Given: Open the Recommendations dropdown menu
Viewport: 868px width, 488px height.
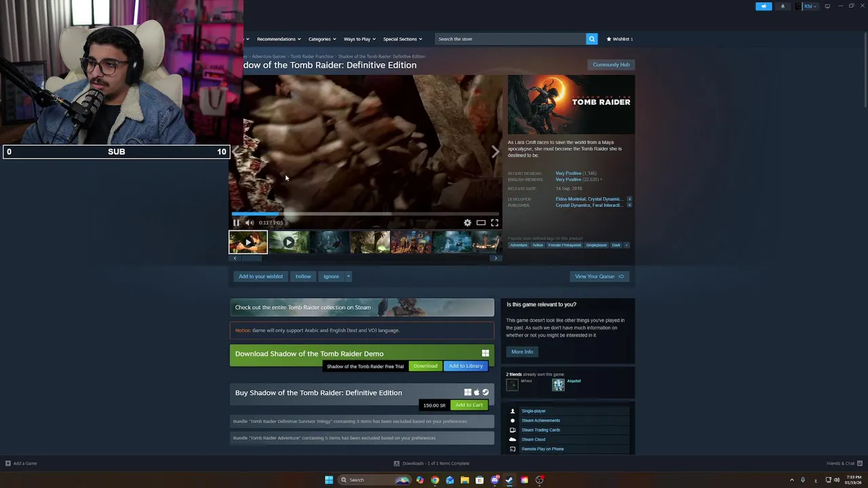Looking at the screenshot, I should coord(279,39).
